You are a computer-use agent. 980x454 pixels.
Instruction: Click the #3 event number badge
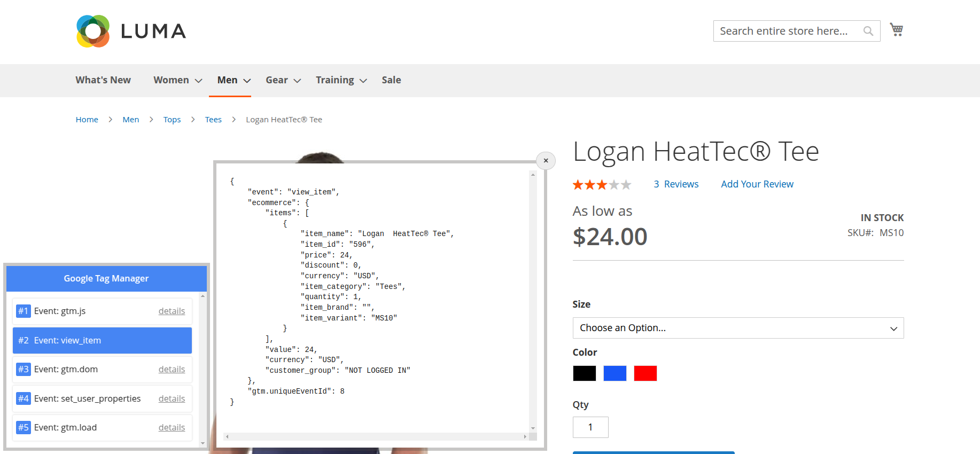tap(23, 369)
